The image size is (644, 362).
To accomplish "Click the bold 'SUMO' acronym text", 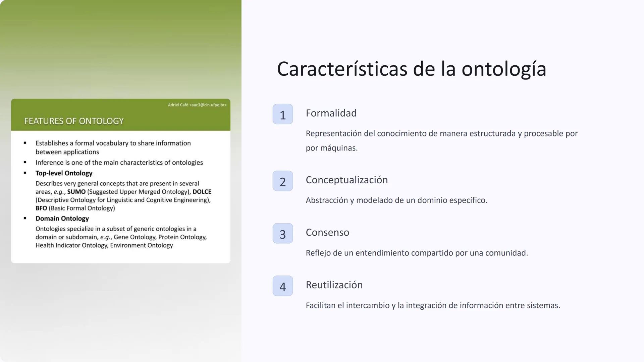I will [76, 192].
